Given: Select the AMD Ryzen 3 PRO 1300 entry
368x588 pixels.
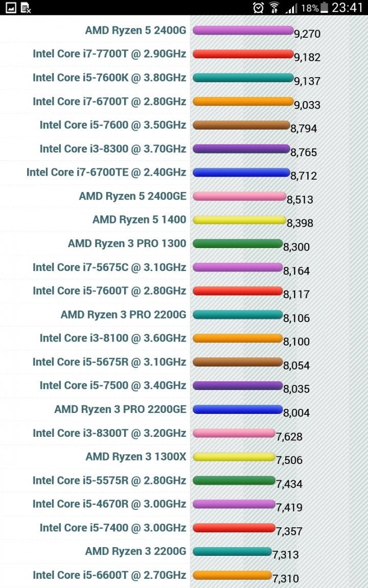Looking at the screenshot, I should 127,243.
